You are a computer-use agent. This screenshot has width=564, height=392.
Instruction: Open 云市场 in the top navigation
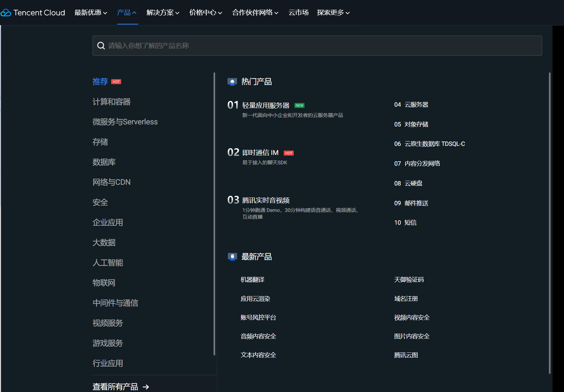[x=298, y=13]
